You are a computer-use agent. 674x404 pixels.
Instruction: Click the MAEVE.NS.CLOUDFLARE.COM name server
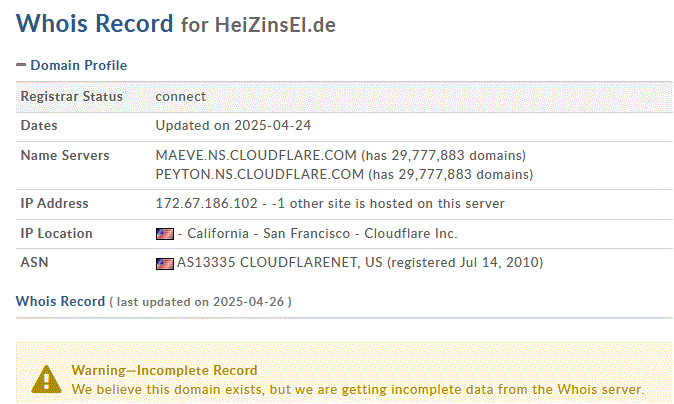tap(256, 155)
